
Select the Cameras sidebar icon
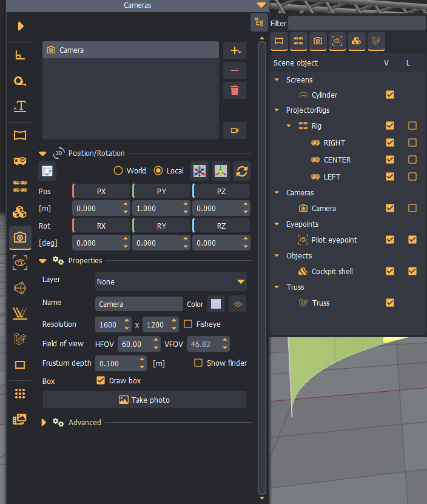(20, 238)
